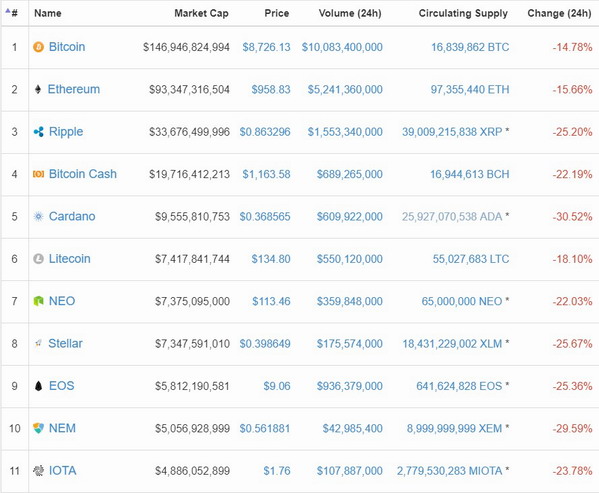Image resolution: width=599 pixels, height=493 pixels.
Task: Sort table by Price header
Action: click(x=277, y=13)
